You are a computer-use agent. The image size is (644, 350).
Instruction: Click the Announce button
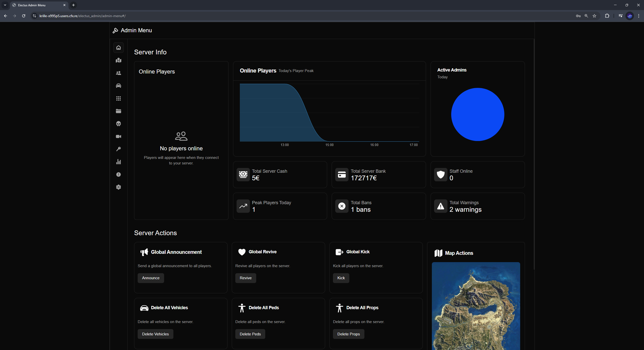coord(150,278)
